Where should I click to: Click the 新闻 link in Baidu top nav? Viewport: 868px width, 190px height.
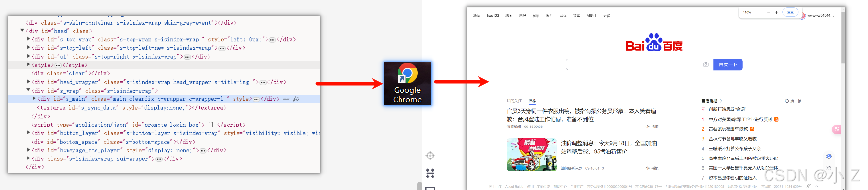tap(477, 16)
